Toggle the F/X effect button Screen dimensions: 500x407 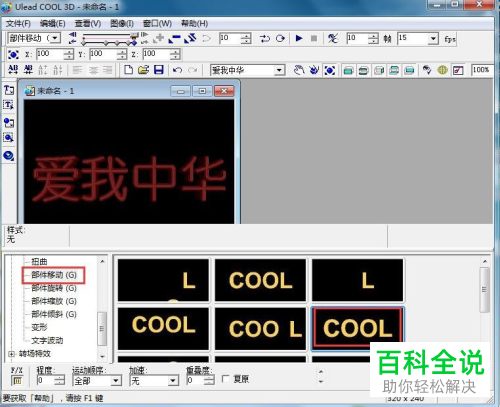point(17,380)
